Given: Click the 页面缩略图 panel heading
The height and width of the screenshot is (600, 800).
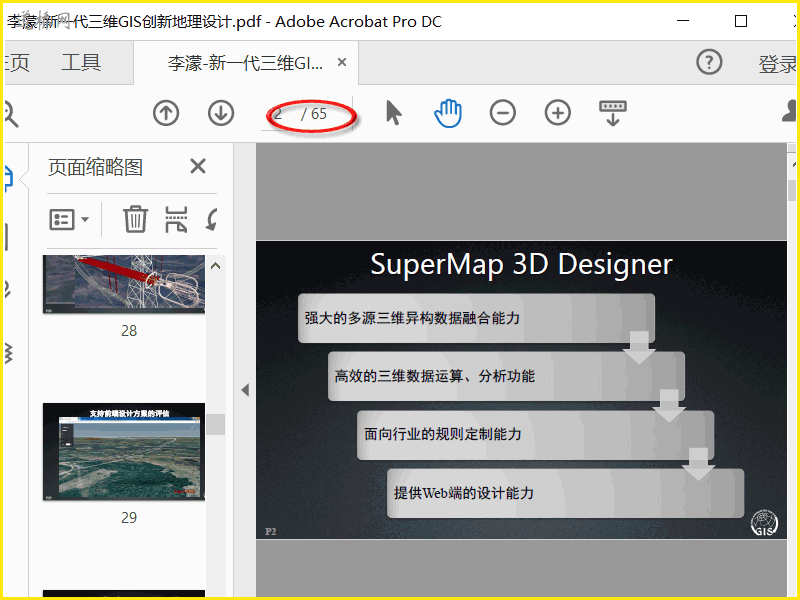Looking at the screenshot, I should click(x=95, y=167).
